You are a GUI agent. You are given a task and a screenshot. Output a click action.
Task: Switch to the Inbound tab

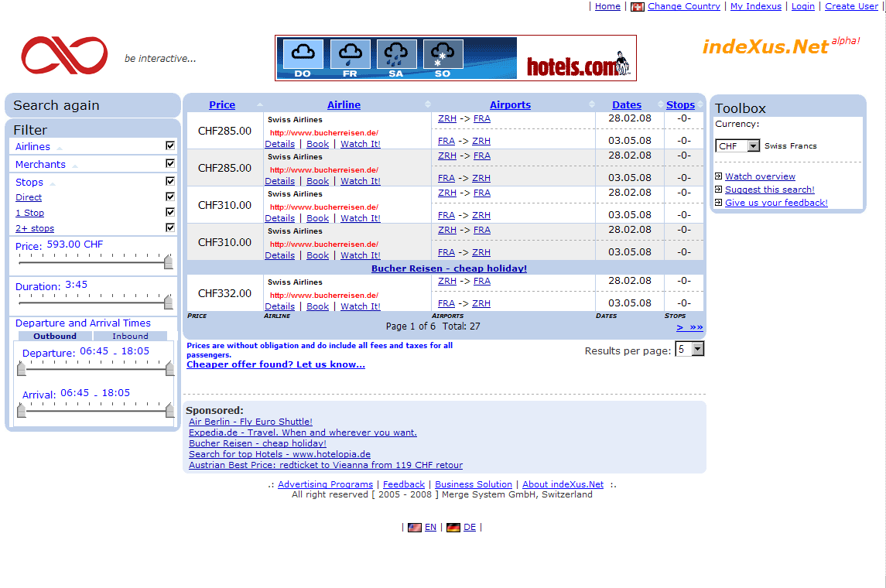pyautogui.click(x=131, y=336)
